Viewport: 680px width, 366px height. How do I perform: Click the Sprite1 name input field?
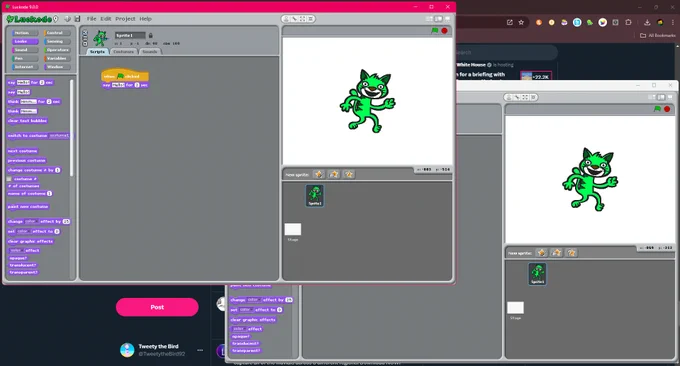(130, 36)
